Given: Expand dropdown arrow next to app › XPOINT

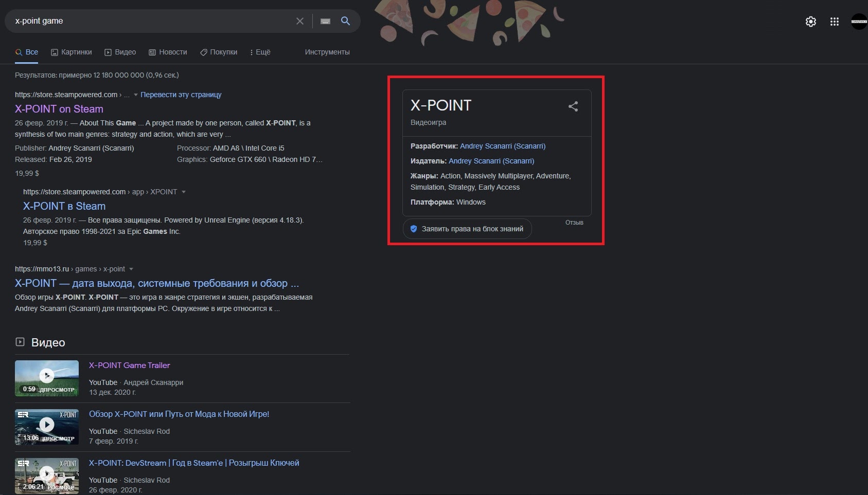Looking at the screenshot, I should point(184,192).
